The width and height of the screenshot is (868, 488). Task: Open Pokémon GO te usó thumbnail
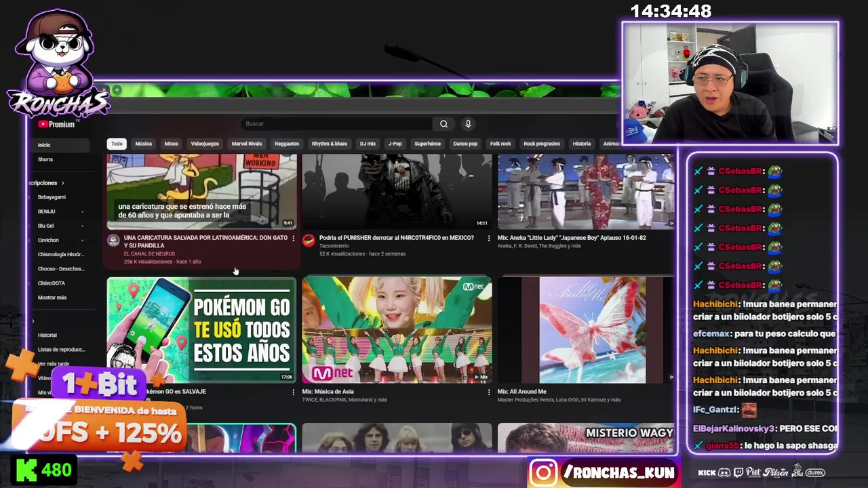(x=201, y=330)
